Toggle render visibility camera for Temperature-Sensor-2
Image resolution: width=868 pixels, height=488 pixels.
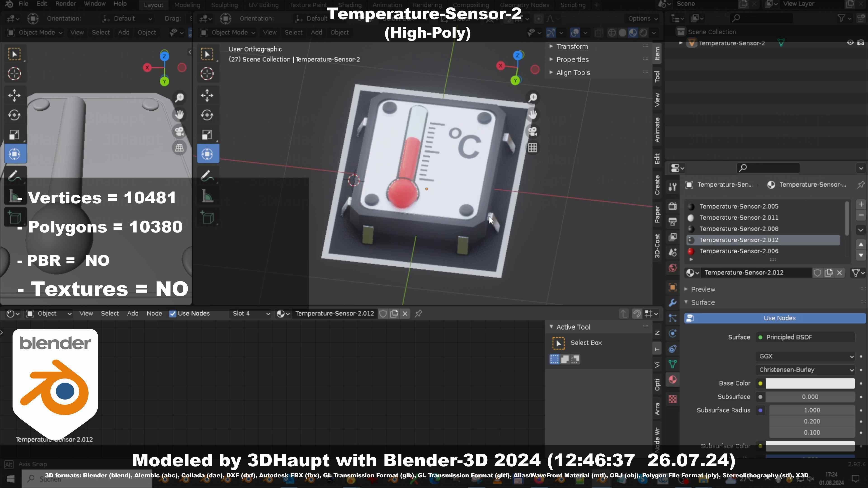[861, 42]
